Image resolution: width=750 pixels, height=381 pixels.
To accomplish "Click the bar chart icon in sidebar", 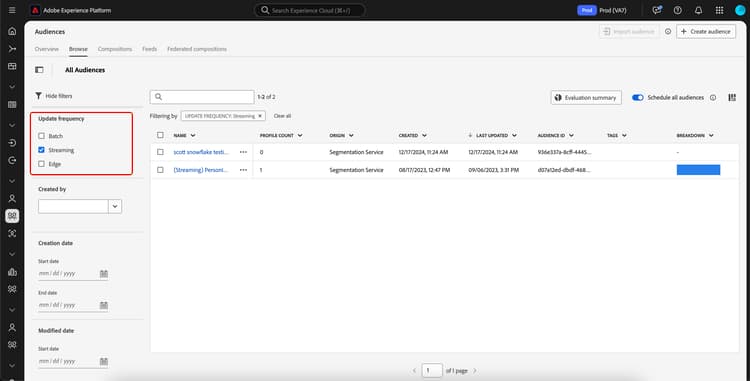I will (12, 272).
